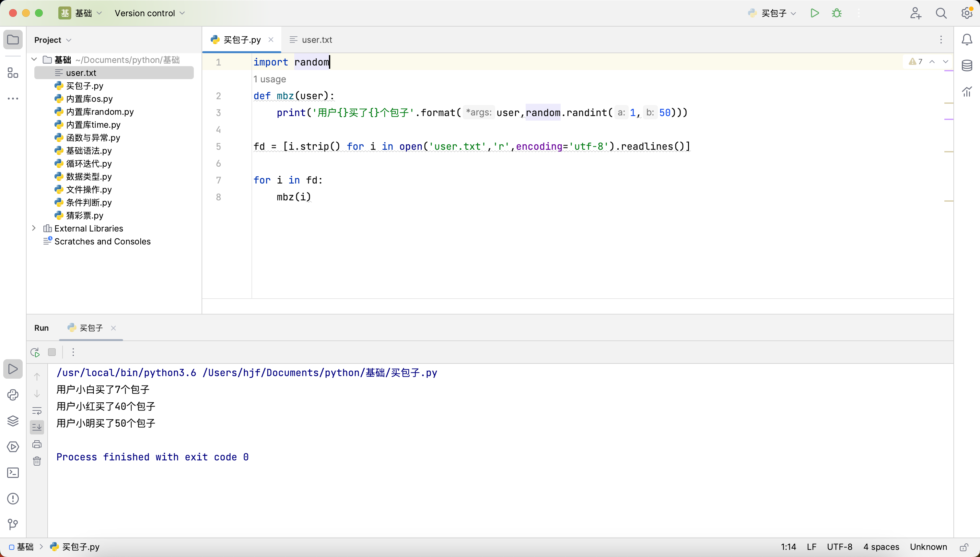Select 函数与异常.py in project tree
The width and height of the screenshot is (980, 557).
click(93, 138)
